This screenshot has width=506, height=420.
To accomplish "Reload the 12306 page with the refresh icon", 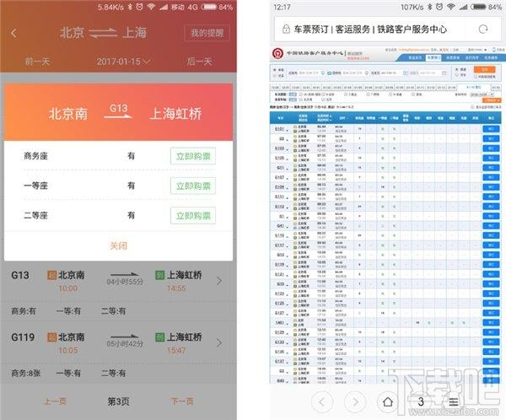I will point(483,30).
